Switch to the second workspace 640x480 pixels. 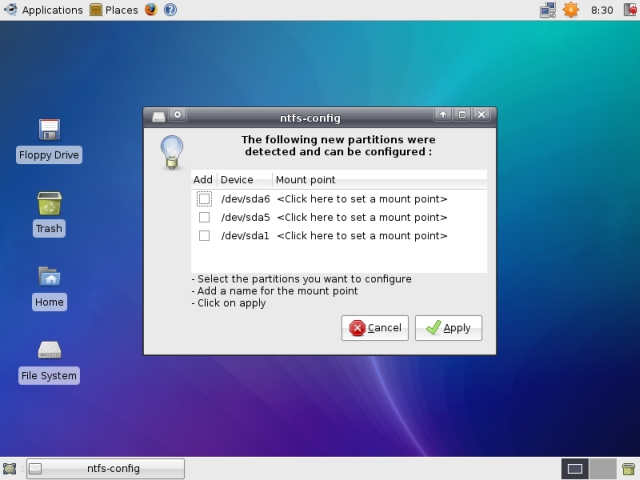(603, 469)
